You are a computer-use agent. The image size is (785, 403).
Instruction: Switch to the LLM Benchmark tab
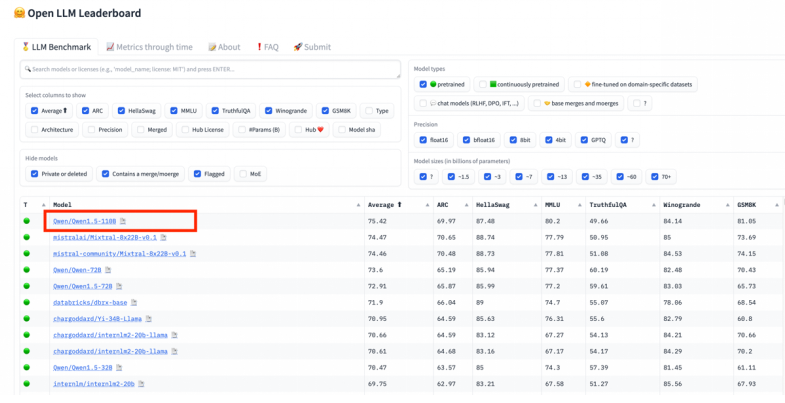(x=56, y=47)
